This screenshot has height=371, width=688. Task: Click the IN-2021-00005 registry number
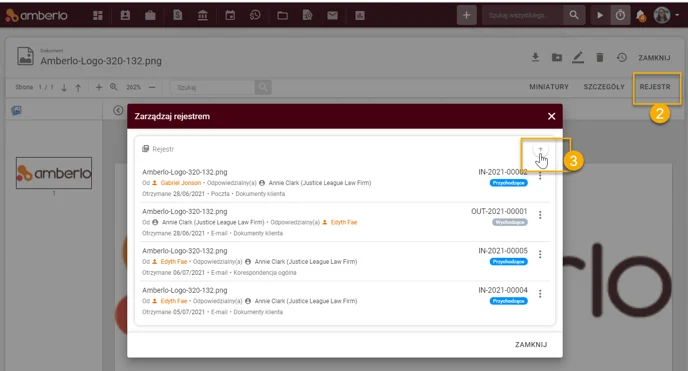[503, 251]
